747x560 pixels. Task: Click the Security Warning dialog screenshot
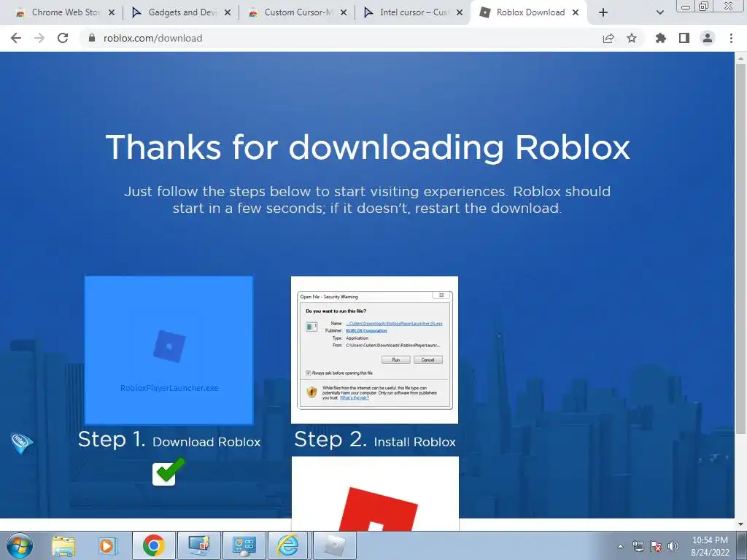click(374, 350)
